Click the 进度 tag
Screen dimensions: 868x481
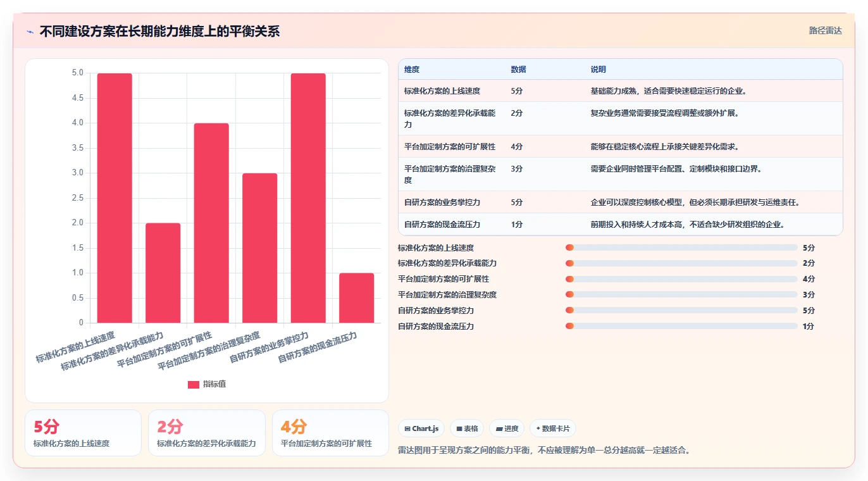[x=507, y=428]
